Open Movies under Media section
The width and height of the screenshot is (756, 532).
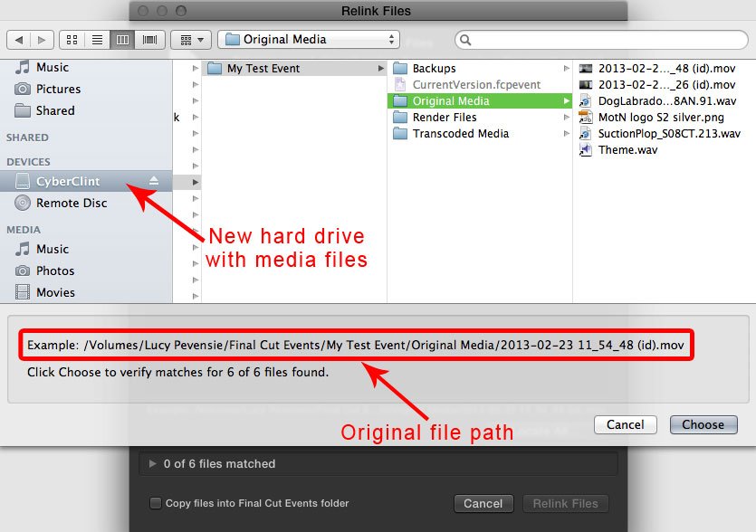[86, 292]
